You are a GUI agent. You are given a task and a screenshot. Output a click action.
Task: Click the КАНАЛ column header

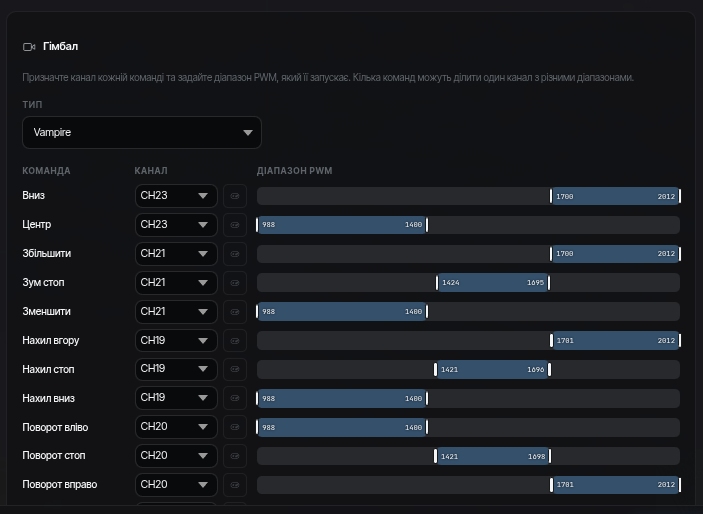pos(151,171)
